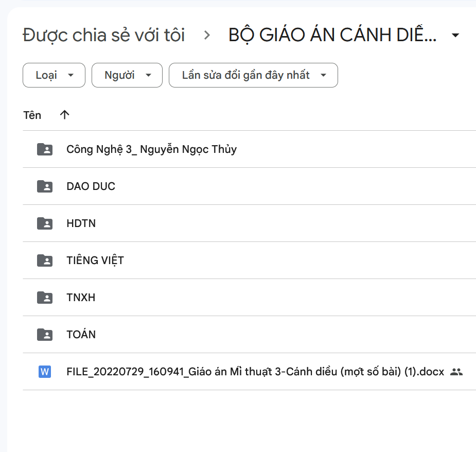Click the Công Nghệ 3 shared folder icon

click(x=45, y=149)
